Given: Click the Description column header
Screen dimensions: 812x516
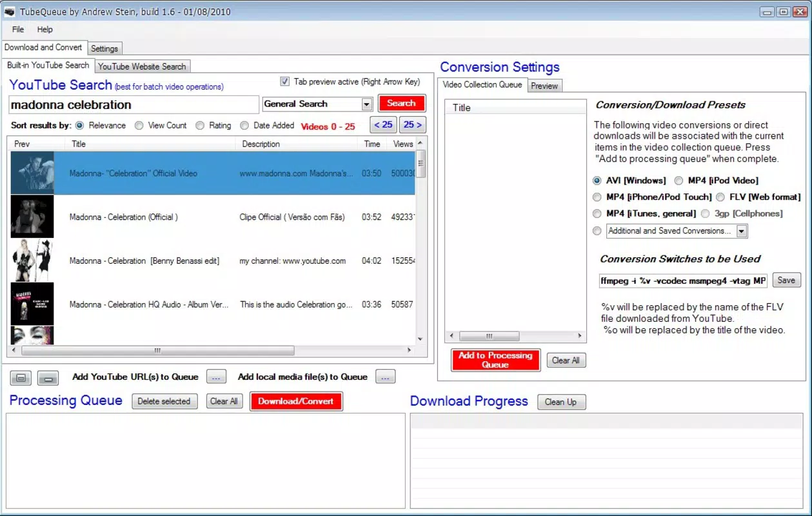Looking at the screenshot, I should (x=297, y=144).
